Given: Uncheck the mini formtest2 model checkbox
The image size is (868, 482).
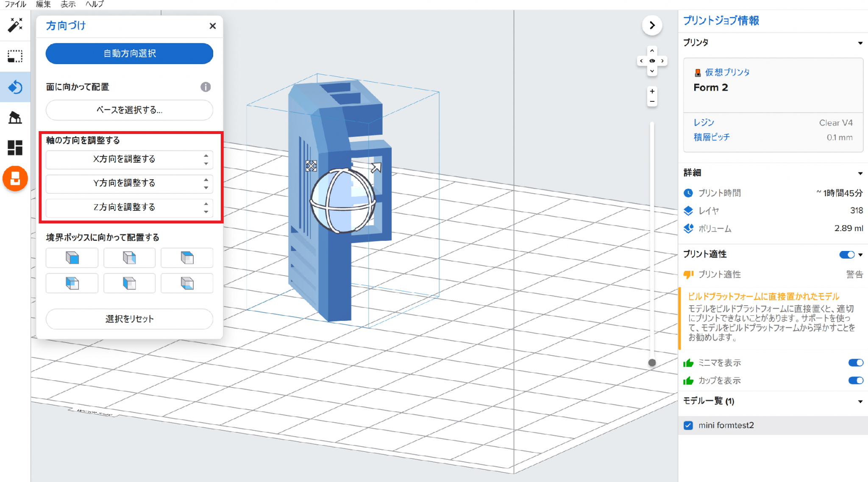Looking at the screenshot, I should (x=688, y=425).
